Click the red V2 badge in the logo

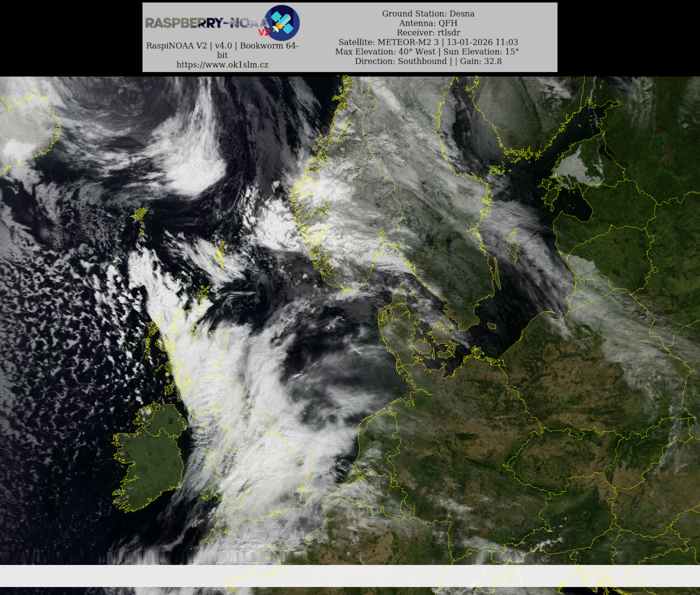[264, 32]
